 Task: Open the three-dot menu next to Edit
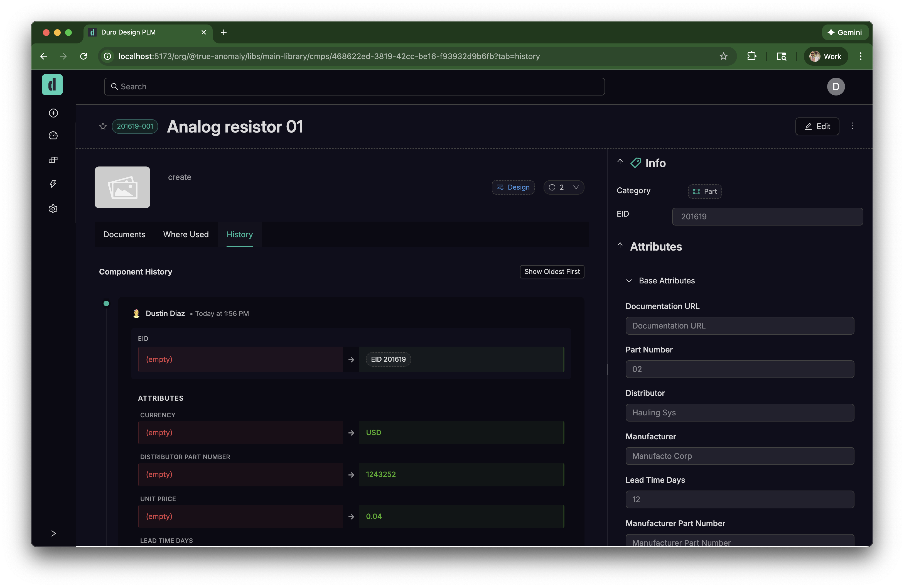pos(852,126)
